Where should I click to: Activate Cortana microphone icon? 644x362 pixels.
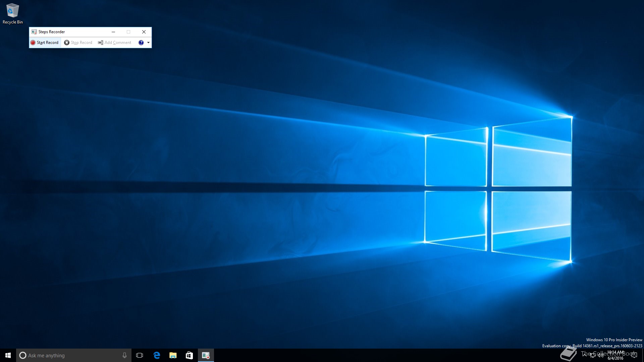[124, 355]
